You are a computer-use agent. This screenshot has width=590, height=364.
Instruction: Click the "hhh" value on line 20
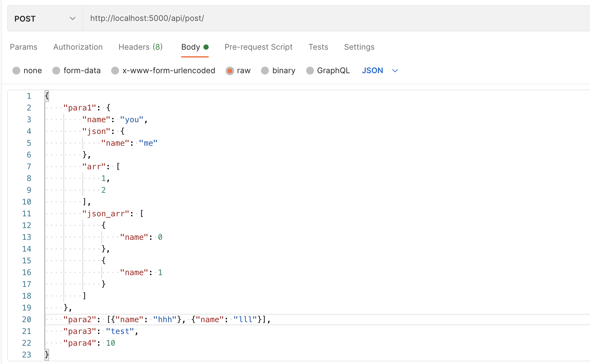point(165,320)
